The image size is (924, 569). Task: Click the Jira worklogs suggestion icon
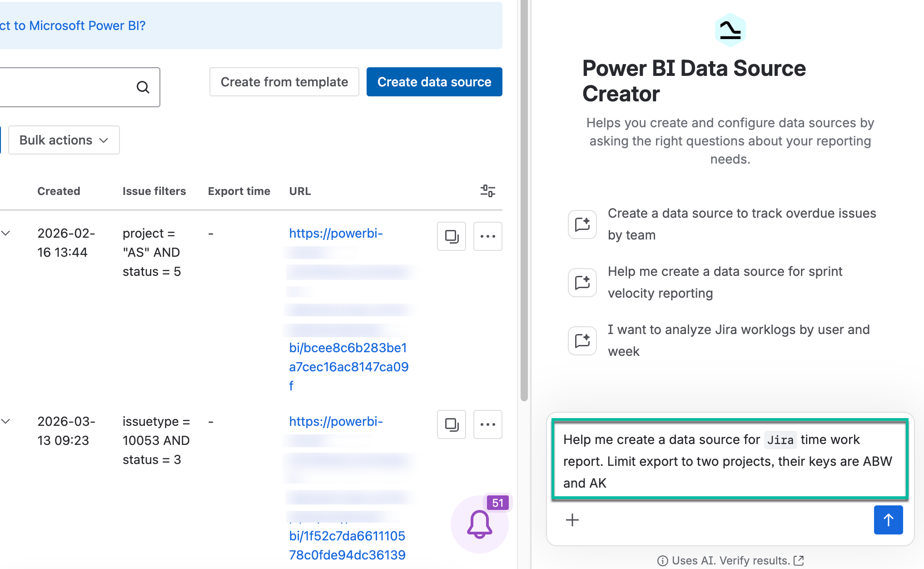coord(582,341)
